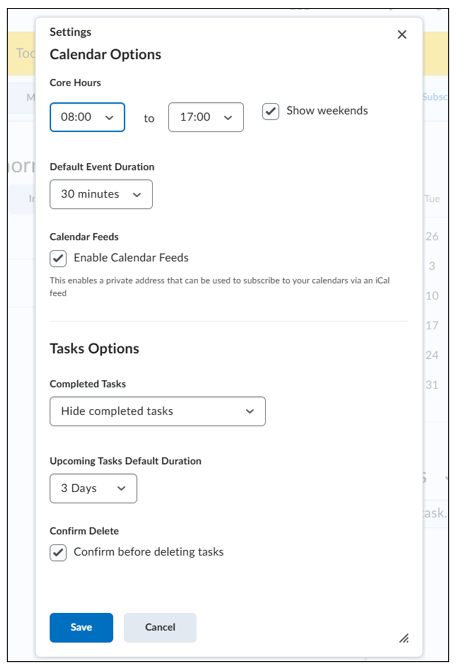Open the Hide completed tasks dropdown
This screenshot has height=669, width=456.
point(157,411)
